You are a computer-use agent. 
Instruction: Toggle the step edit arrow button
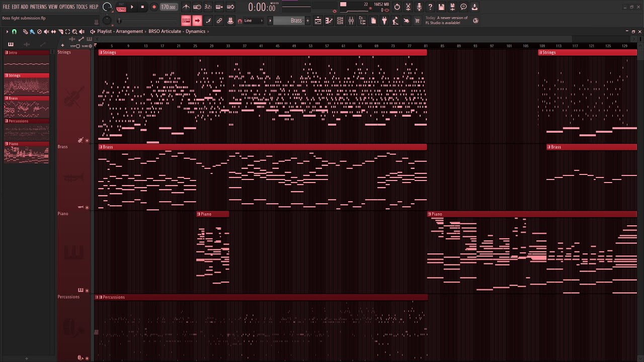pyautogui.click(x=197, y=21)
